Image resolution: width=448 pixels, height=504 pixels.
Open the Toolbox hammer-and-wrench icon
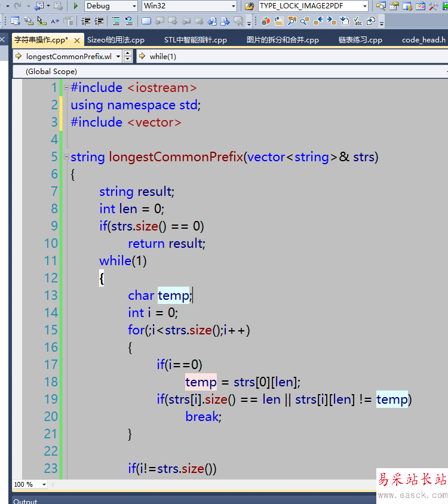pyautogui.click(x=433, y=6)
